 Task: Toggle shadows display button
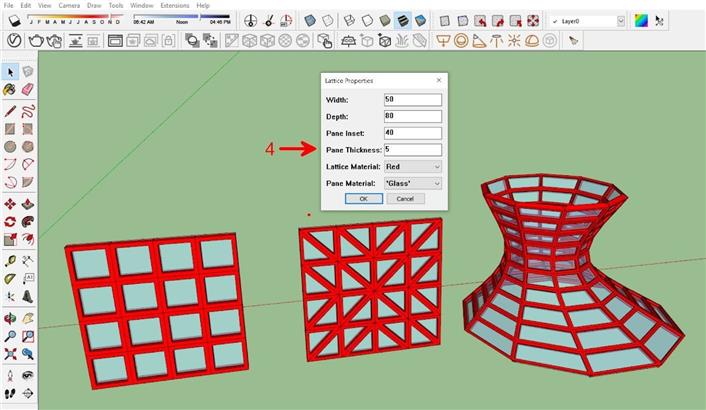14,21
